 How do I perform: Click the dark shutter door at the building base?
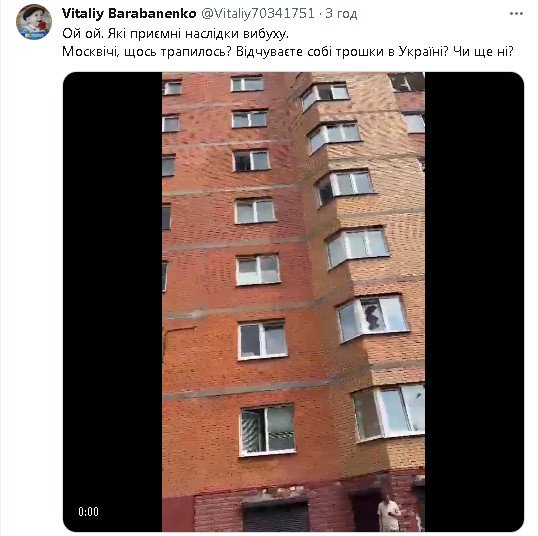276,517
